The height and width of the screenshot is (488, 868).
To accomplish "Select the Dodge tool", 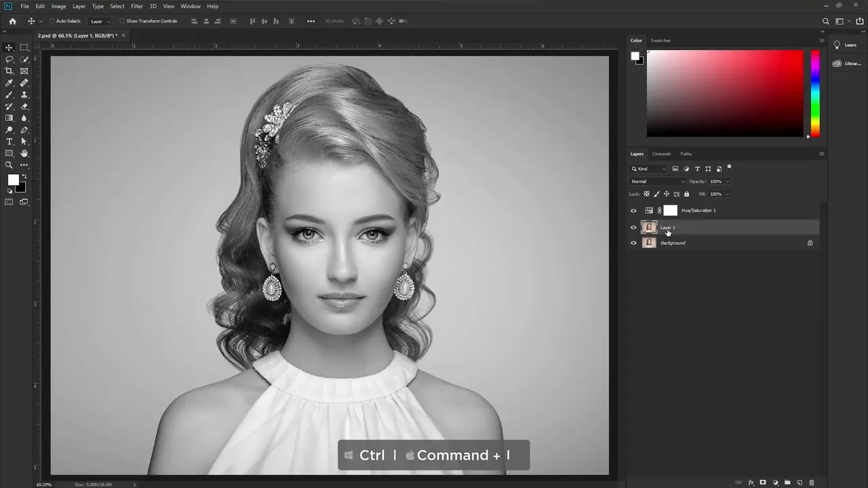I will coord(9,129).
